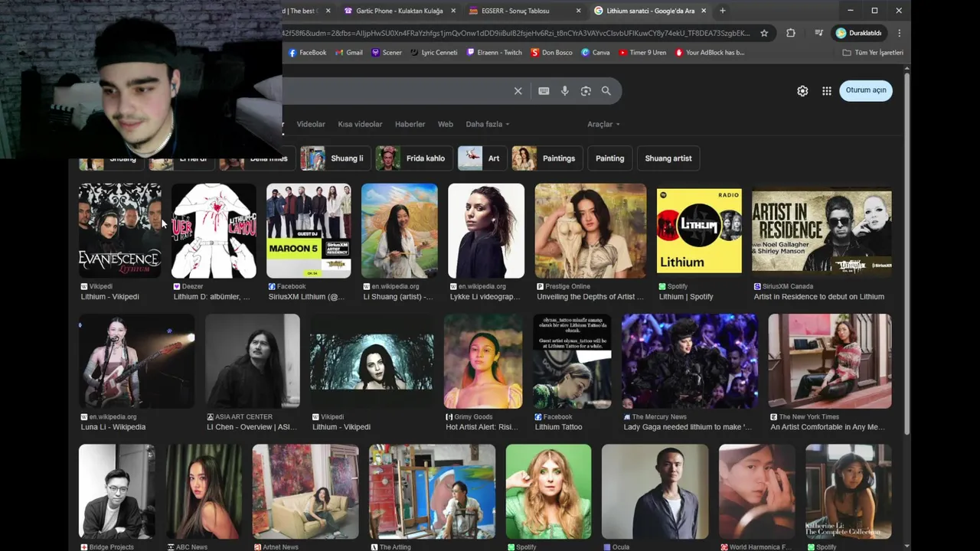The width and height of the screenshot is (980, 551).
Task: Open the Elraenn - Twitch bookmark
Action: point(494,53)
